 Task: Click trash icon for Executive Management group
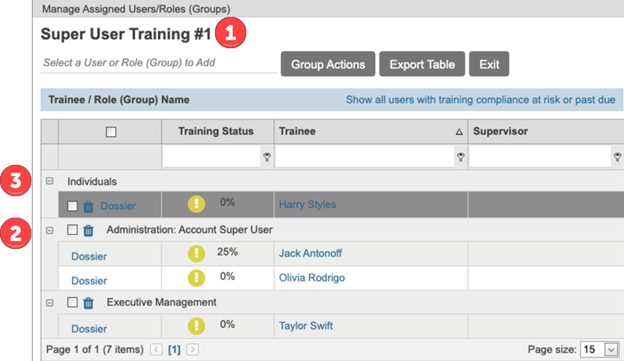[x=88, y=303]
